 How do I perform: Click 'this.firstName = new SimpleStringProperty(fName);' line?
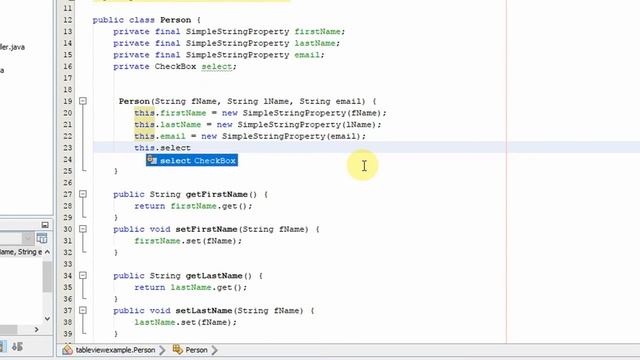260,113
